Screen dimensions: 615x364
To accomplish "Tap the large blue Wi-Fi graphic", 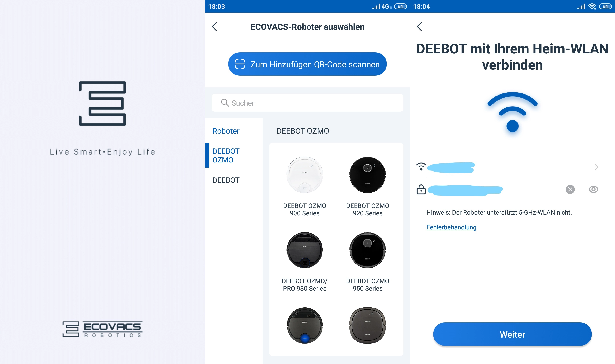I will click(512, 112).
